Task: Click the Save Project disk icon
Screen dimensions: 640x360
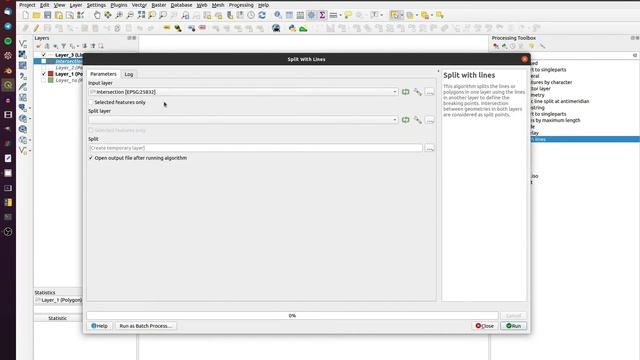Action: click(48, 15)
